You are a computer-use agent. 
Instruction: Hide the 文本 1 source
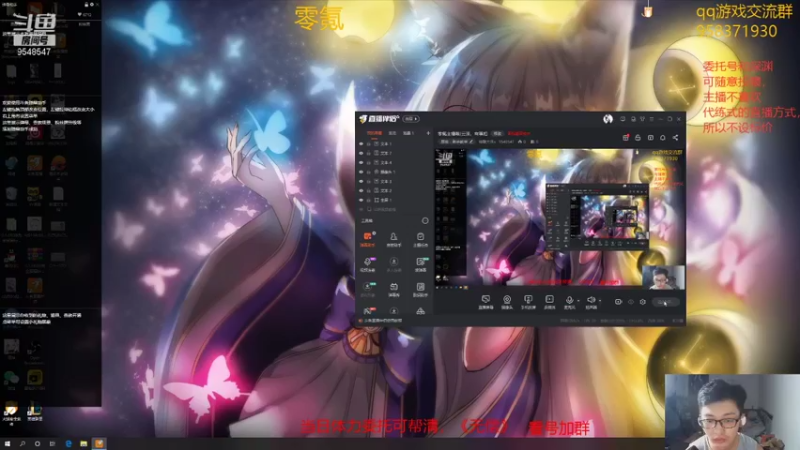[361, 144]
